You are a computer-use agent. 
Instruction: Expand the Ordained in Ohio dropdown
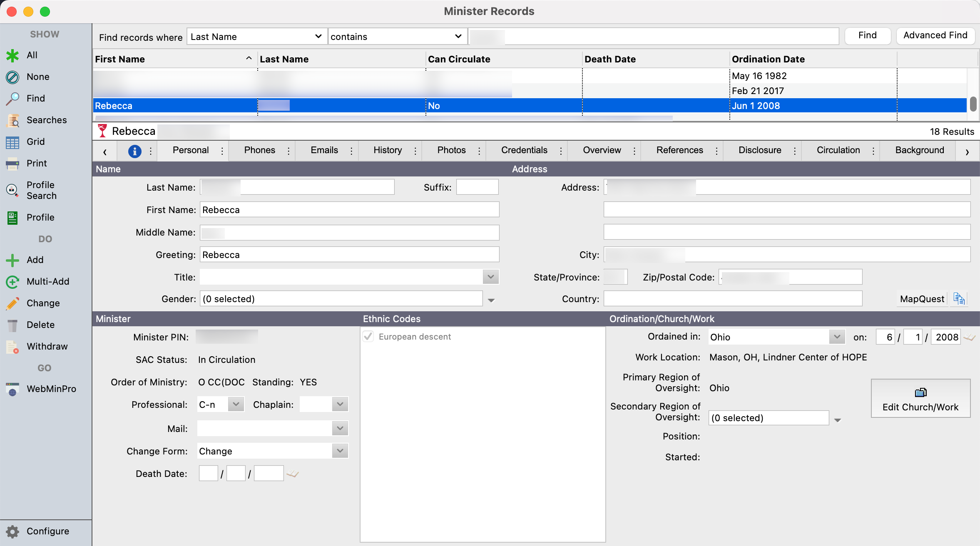(836, 337)
